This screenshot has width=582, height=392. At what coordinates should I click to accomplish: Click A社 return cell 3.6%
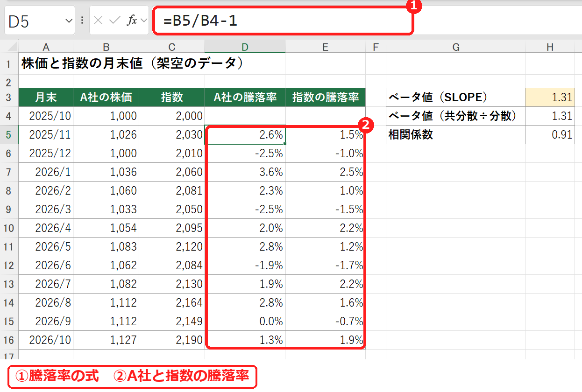(x=245, y=172)
